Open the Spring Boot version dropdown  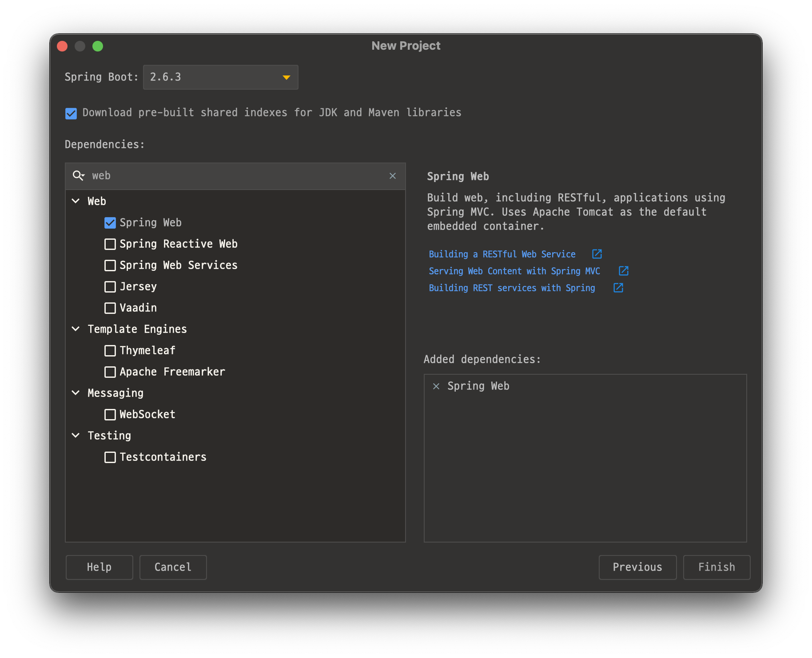(221, 77)
